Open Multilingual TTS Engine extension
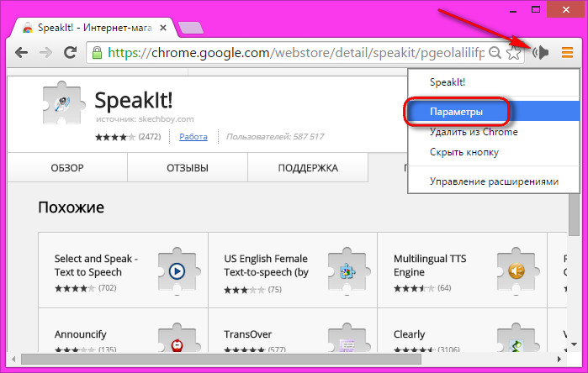588x373 pixels. (x=430, y=265)
